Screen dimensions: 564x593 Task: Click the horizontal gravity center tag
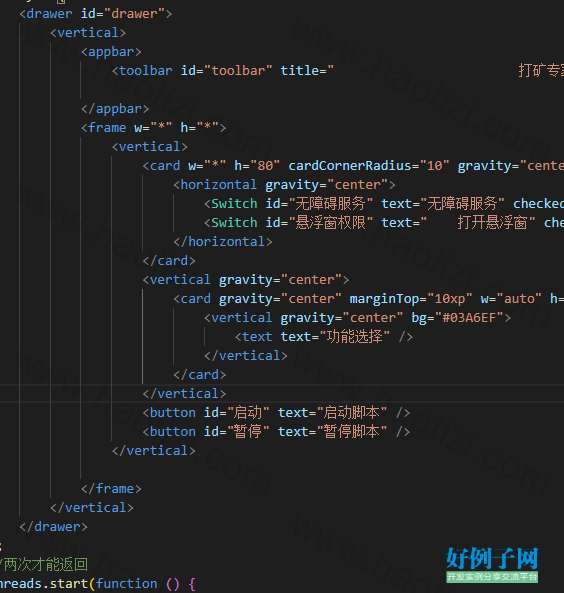click(284, 185)
